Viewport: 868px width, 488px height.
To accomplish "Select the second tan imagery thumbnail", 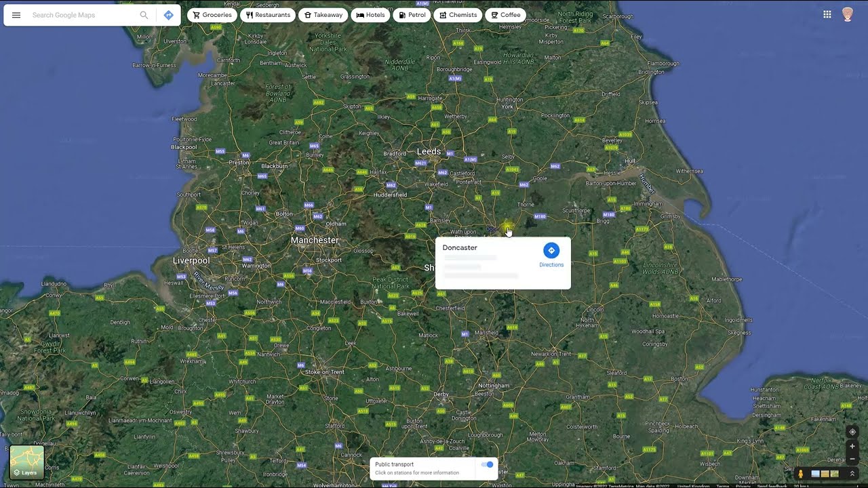I will 825,474.
